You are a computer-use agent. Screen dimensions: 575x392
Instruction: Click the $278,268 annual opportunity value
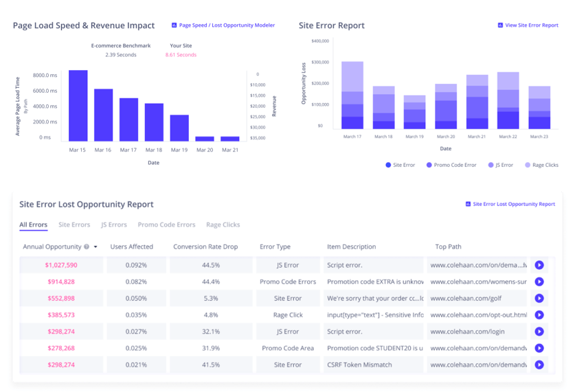61,348
